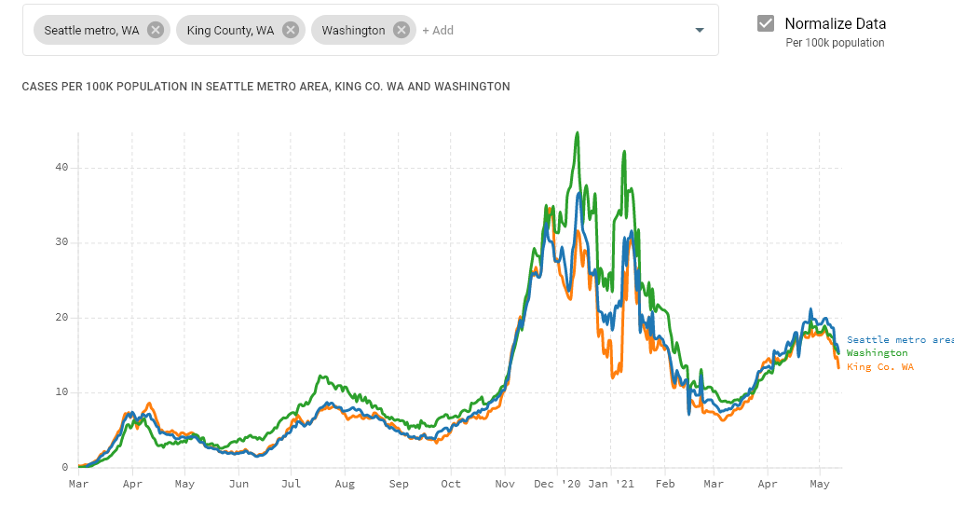Remove the Seattle metro, WA chip

156,30
